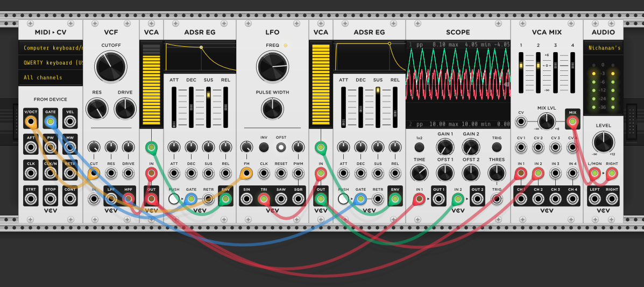Click the first ADSR EG ENV output jack
Viewport: 644px width, 287px height.
click(225, 199)
